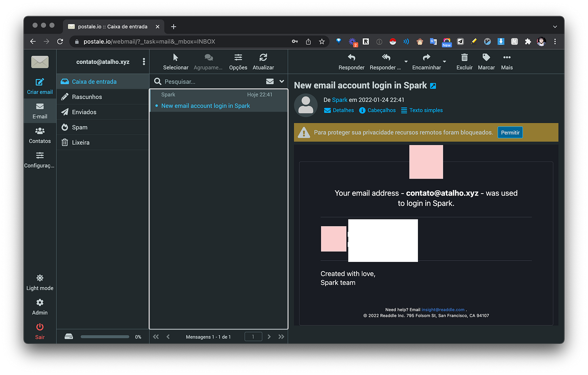The width and height of the screenshot is (588, 375).
Task: Select the Caixa de entrada folder
Action: [x=103, y=82]
